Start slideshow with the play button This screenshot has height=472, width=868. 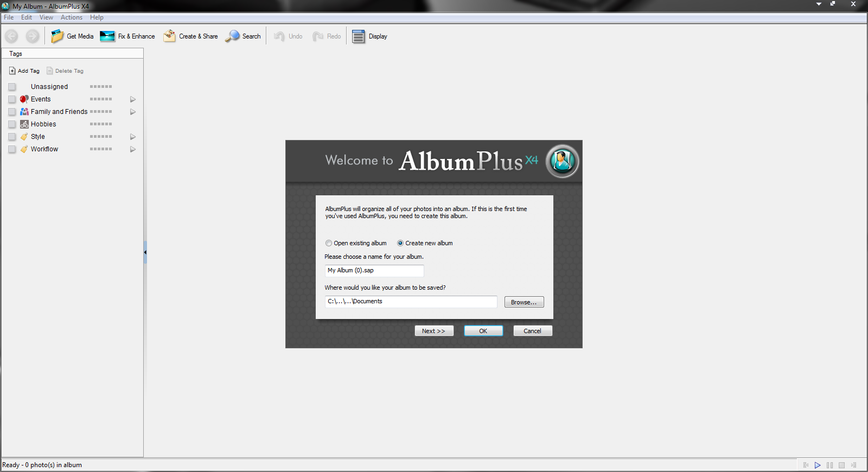[818, 465]
